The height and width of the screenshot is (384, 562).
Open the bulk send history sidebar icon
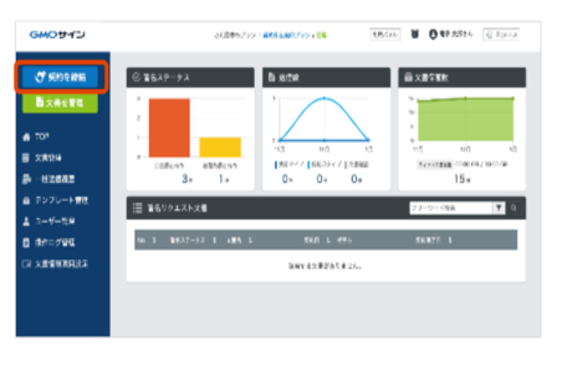(x=27, y=179)
